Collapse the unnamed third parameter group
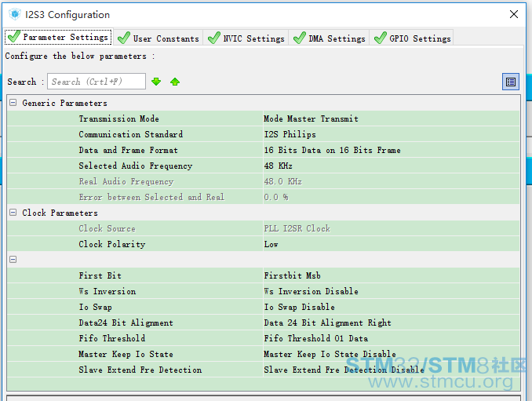Image resolution: width=532 pixels, height=401 pixels. tap(13, 260)
